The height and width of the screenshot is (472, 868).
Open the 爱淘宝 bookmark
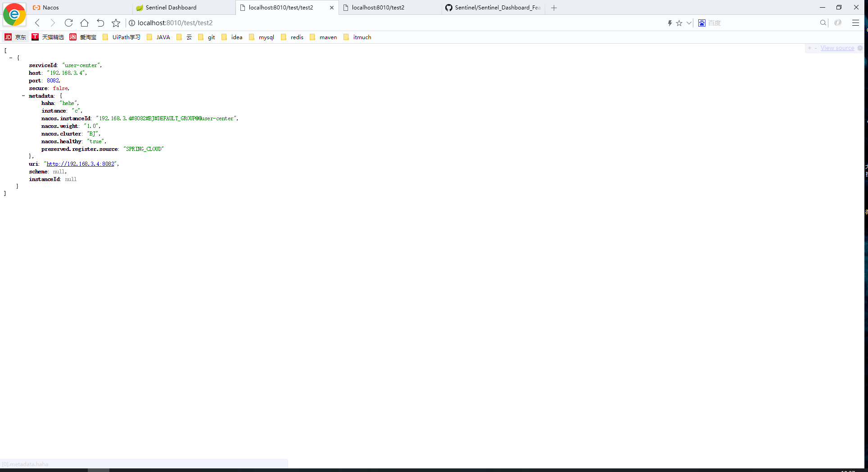pos(83,37)
